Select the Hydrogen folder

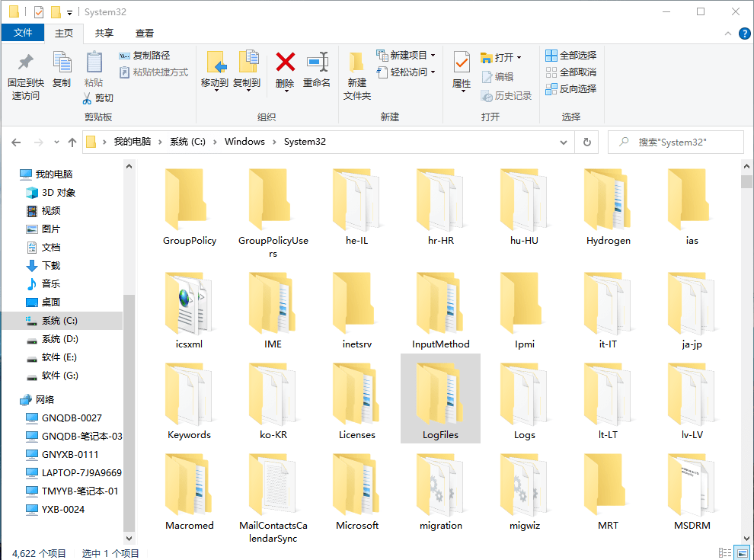609,207
